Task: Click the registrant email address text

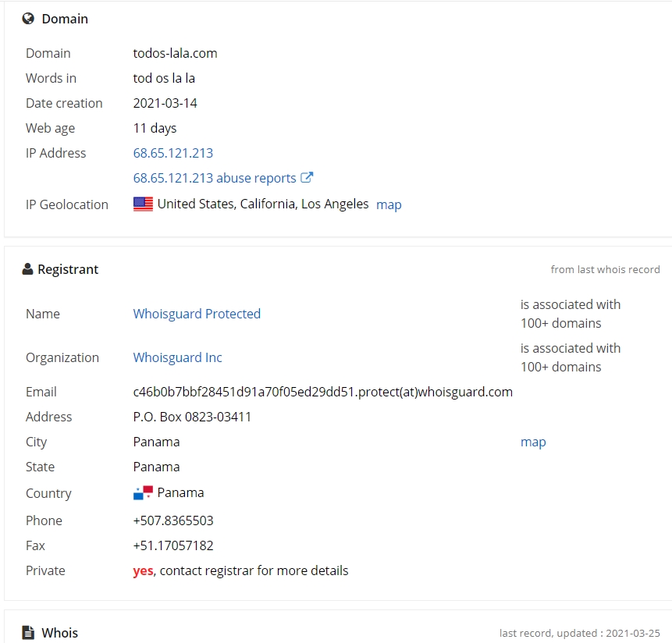Action: [322, 392]
